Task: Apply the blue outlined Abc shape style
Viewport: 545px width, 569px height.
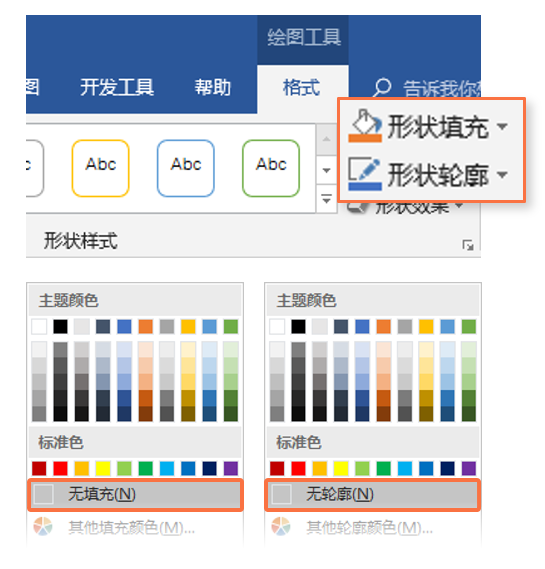Action: (x=186, y=168)
